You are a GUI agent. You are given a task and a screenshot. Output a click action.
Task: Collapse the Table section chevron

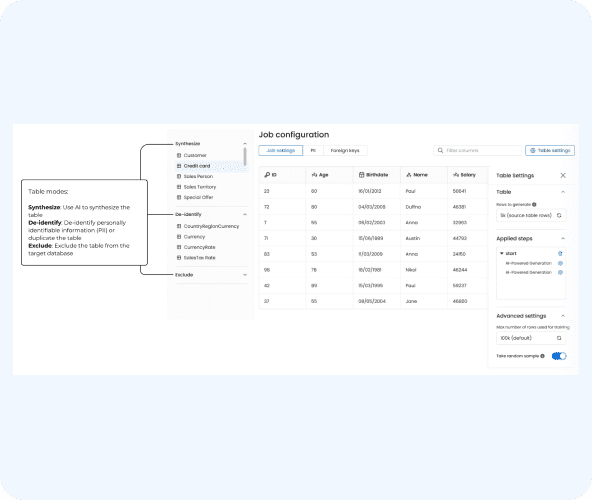pos(563,192)
